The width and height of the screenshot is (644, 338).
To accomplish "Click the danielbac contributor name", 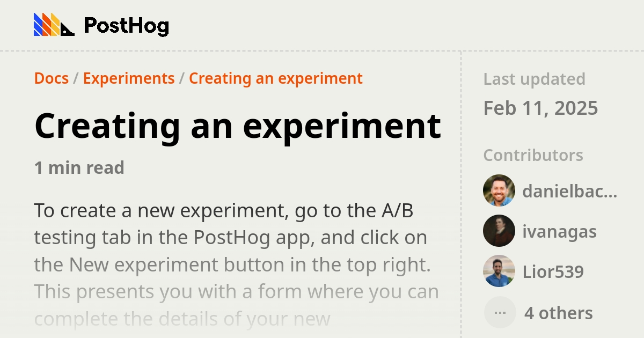I will pos(569,191).
